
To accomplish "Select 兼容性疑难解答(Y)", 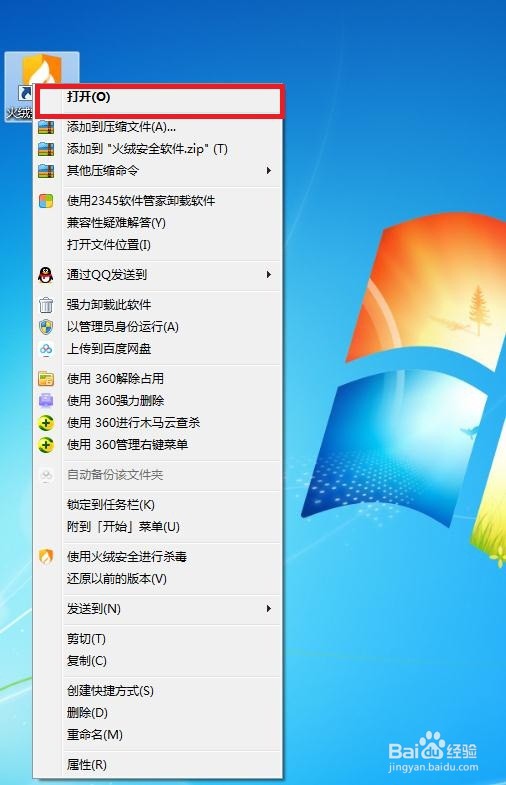I will pyautogui.click(x=158, y=223).
